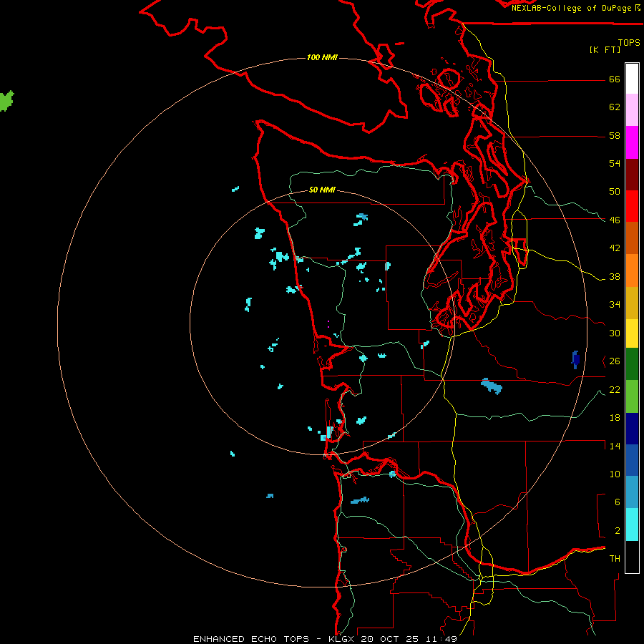This screenshot has height=644, width=644.
Task: Click the '66' legend value
Action: [615, 79]
